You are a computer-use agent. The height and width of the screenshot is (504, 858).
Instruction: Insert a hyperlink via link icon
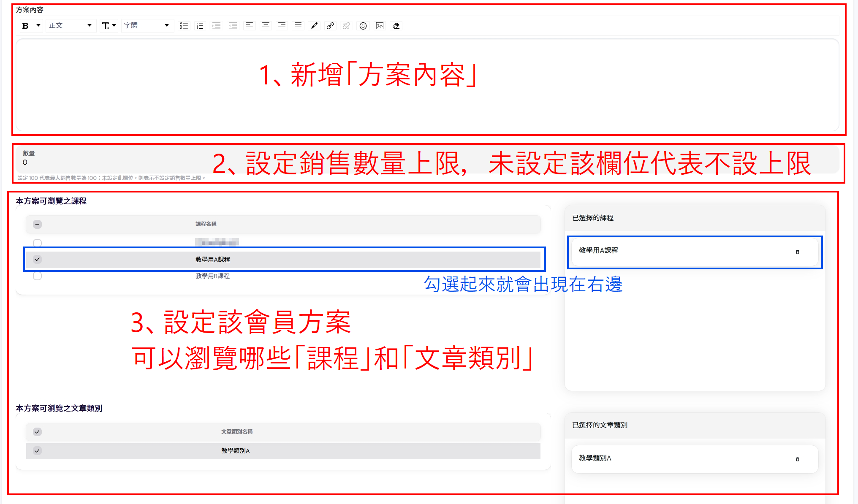coord(330,26)
